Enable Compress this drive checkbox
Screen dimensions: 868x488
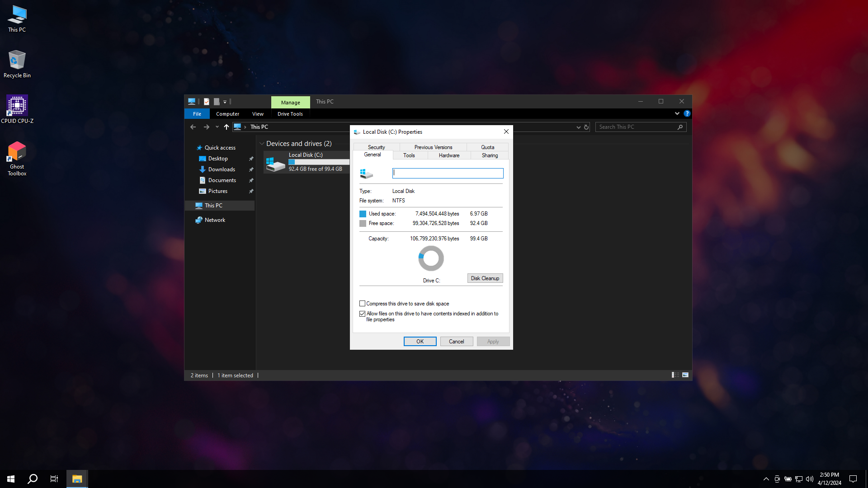click(362, 304)
